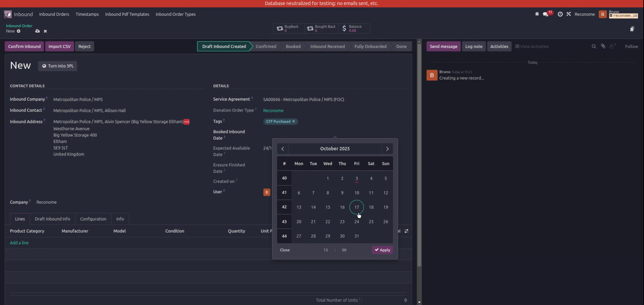Open optional columns via the sliders icon
Image resolution: width=644 pixels, height=305 pixels.
407,231
